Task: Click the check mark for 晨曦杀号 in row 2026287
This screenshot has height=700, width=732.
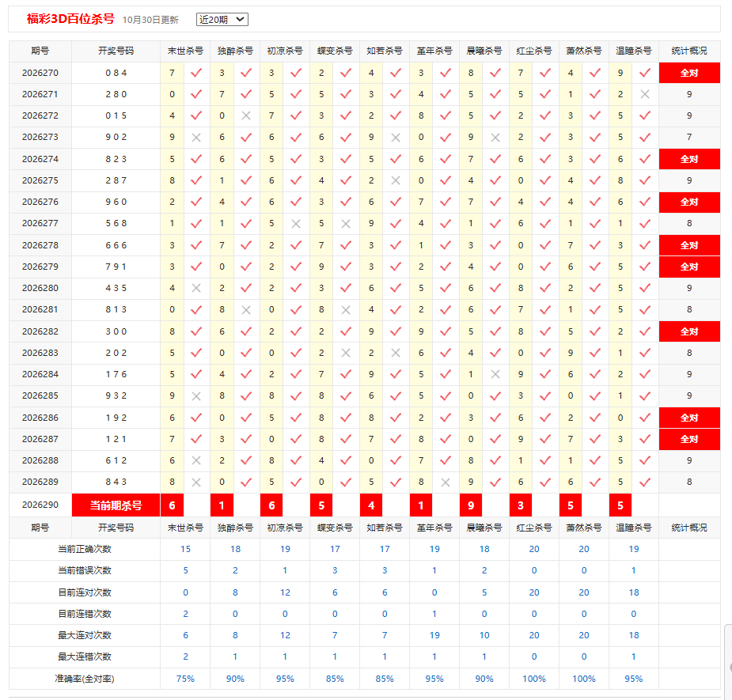Action: point(495,439)
